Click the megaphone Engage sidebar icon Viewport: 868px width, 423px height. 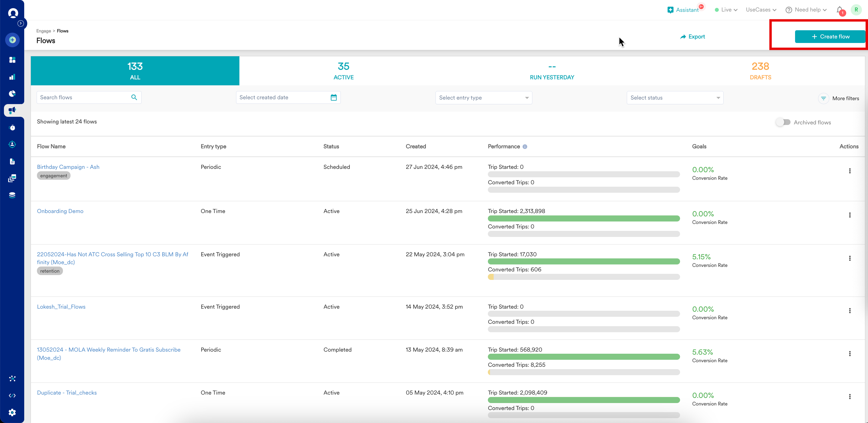tap(12, 110)
